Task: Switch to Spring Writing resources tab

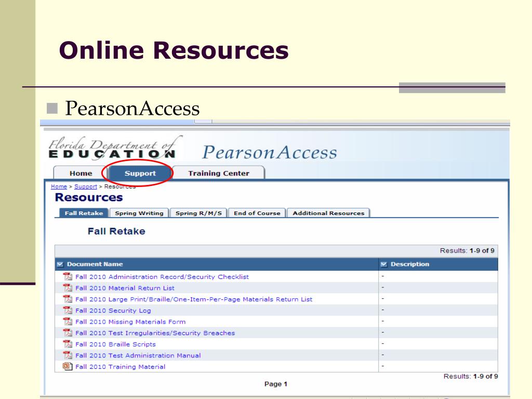Action: pyautogui.click(x=139, y=213)
